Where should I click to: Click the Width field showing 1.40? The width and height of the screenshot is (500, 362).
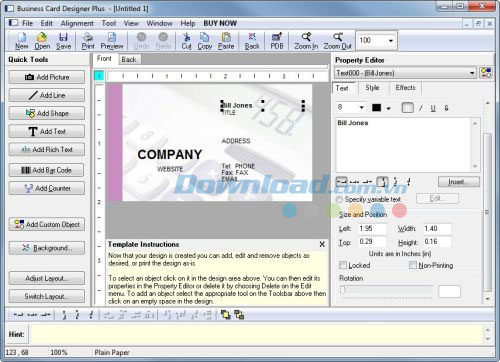coord(437,229)
